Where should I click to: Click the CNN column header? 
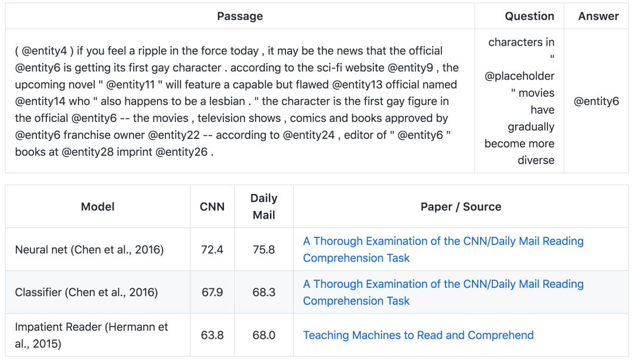tap(212, 206)
